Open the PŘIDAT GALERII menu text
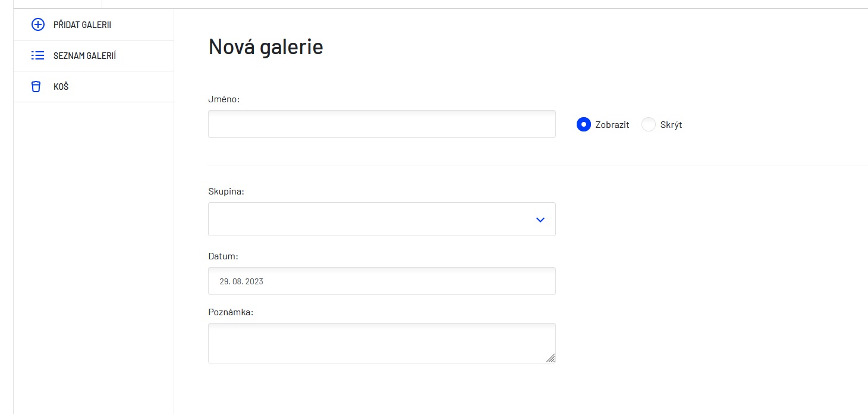Image resolution: width=868 pixels, height=414 pixels. pos(83,25)
